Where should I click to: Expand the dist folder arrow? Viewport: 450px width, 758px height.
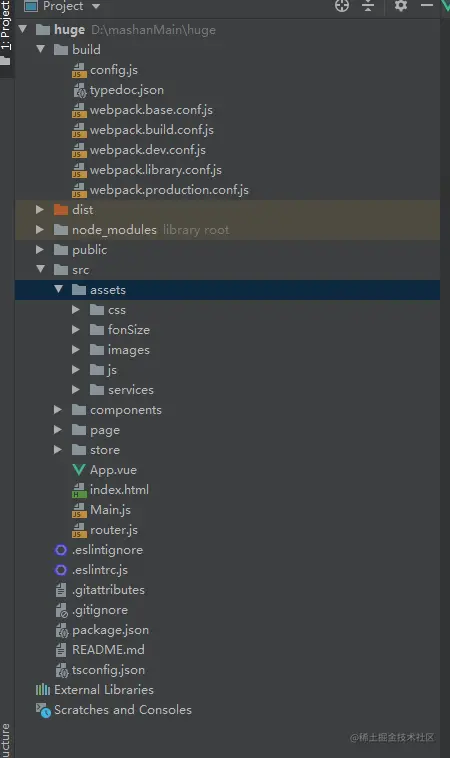click(x=40, y=209)
